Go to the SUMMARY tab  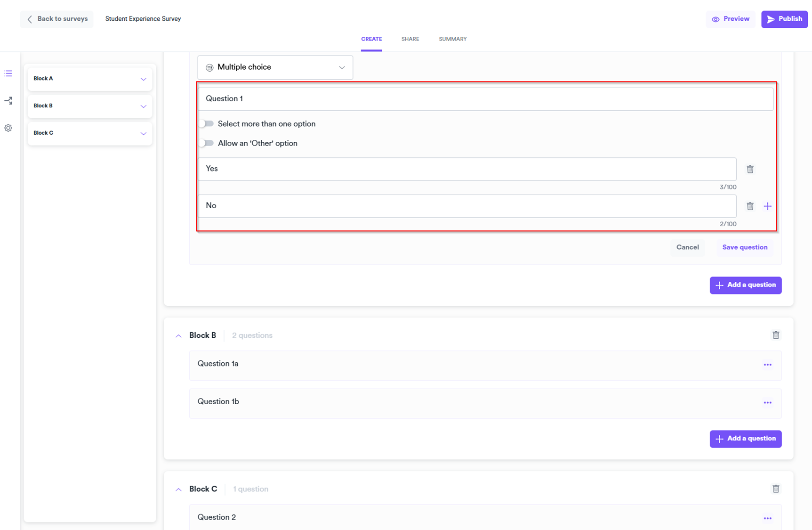pos(452,39)
